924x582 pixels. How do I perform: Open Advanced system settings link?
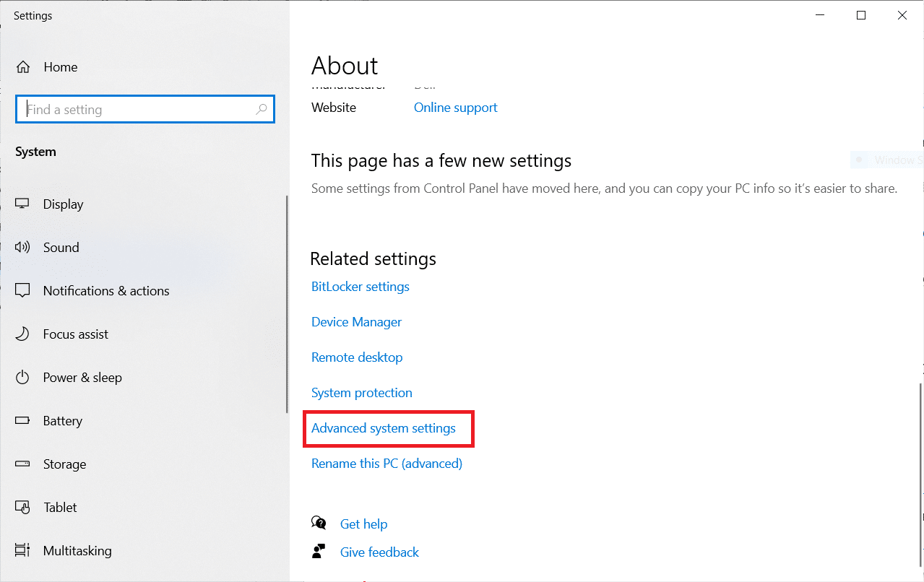(383, 428)
